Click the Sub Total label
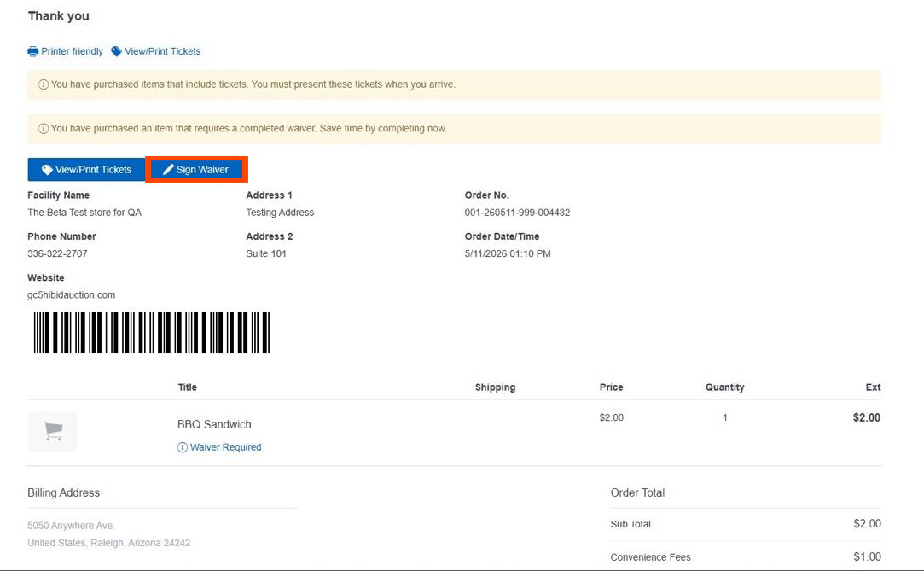924x571 pixels. (631, 524)
